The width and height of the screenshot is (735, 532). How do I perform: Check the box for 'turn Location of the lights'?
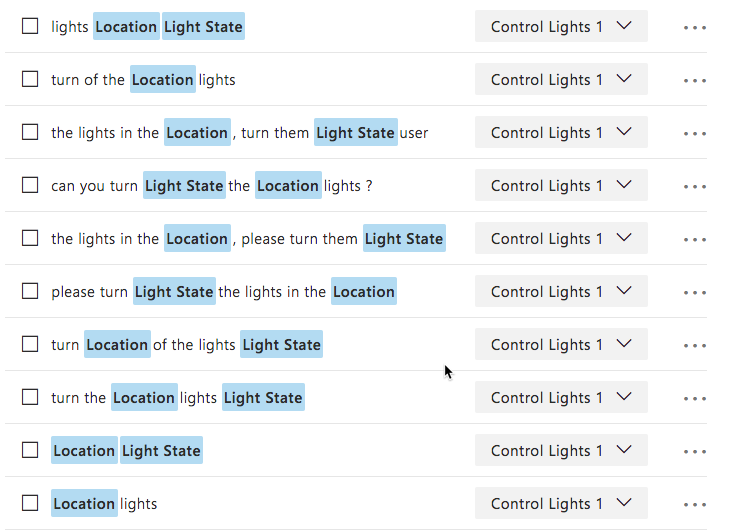coord(30,344)
